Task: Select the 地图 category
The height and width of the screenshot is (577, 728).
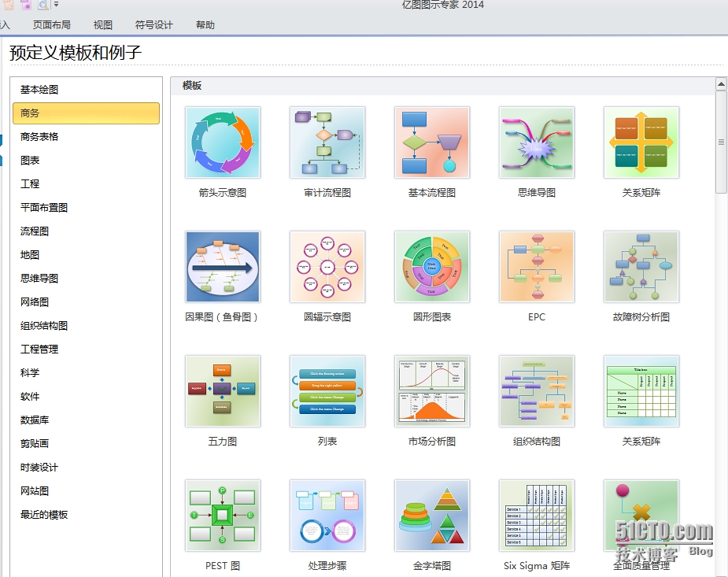Action: pos(87,255)
